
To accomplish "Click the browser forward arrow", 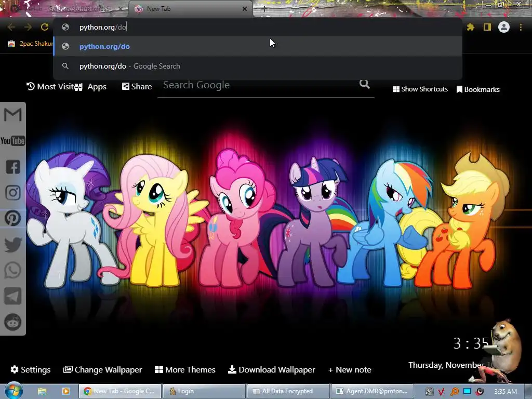I will tap(28, 27).
